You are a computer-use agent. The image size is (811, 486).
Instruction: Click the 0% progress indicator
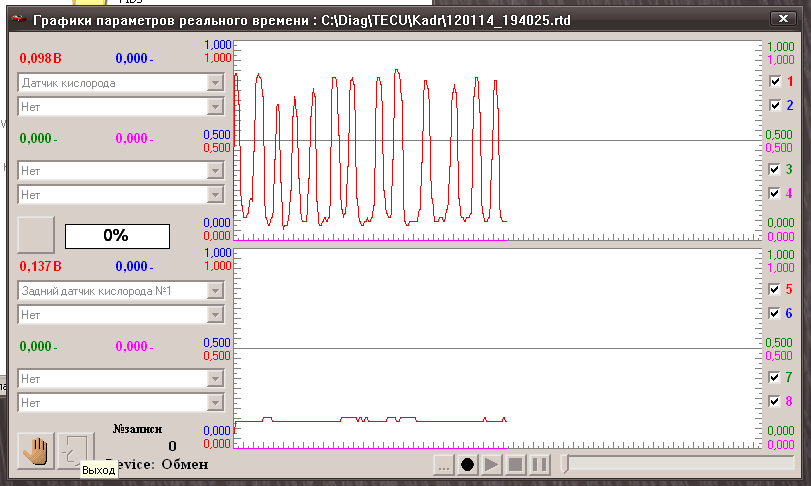pyautogui.click(x=117, y=236)
